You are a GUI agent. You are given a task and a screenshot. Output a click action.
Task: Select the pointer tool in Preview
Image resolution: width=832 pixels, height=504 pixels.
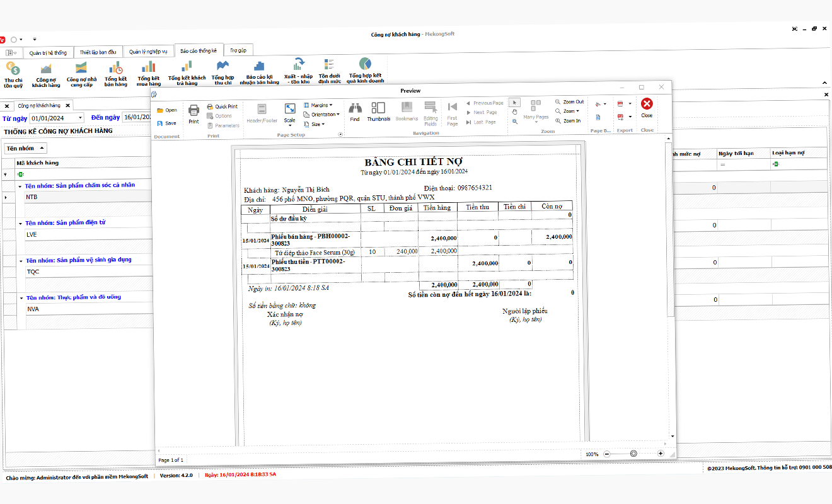coord(515,102)
